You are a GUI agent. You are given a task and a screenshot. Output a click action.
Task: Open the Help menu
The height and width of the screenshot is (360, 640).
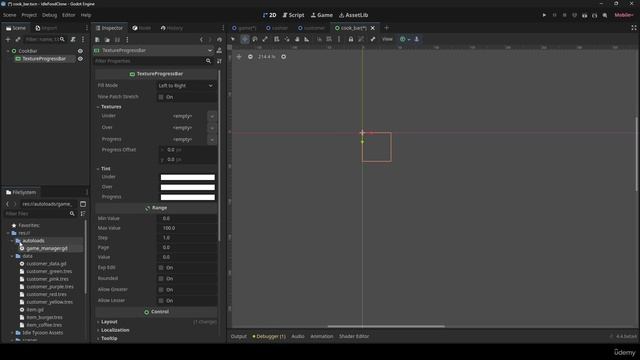86,15
